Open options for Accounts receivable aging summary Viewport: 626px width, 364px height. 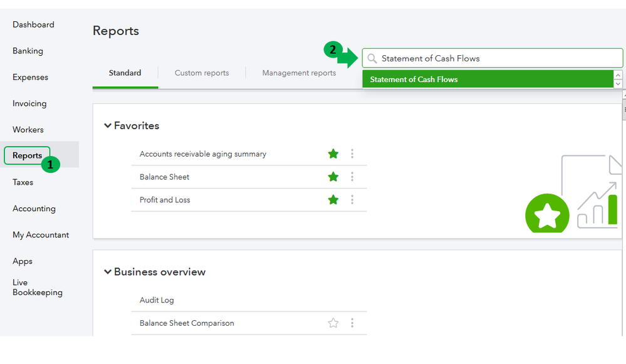pos(352,153)
